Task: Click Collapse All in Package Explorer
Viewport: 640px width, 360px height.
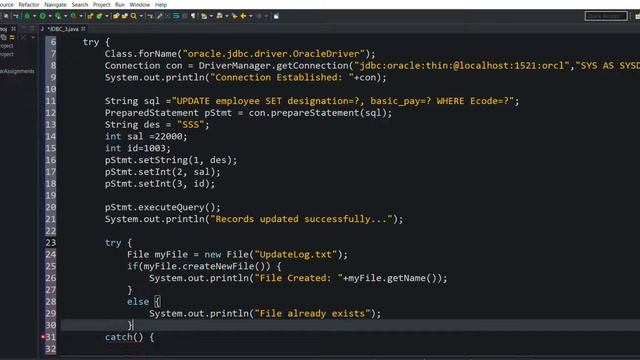Action: point(4,37)
